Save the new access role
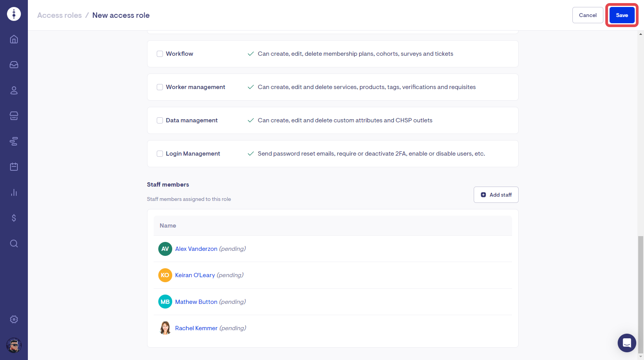This screenshot has height=360, width=644. click(622, 15)
